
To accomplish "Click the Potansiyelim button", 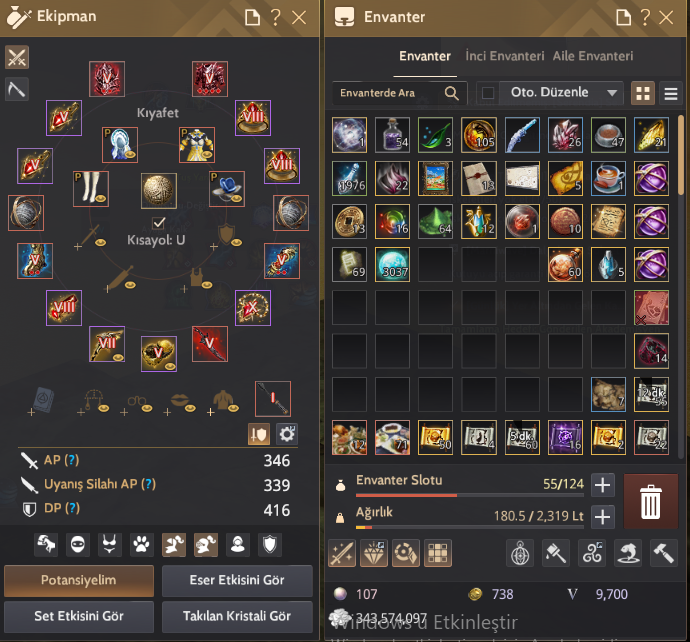I will point(79,580).
